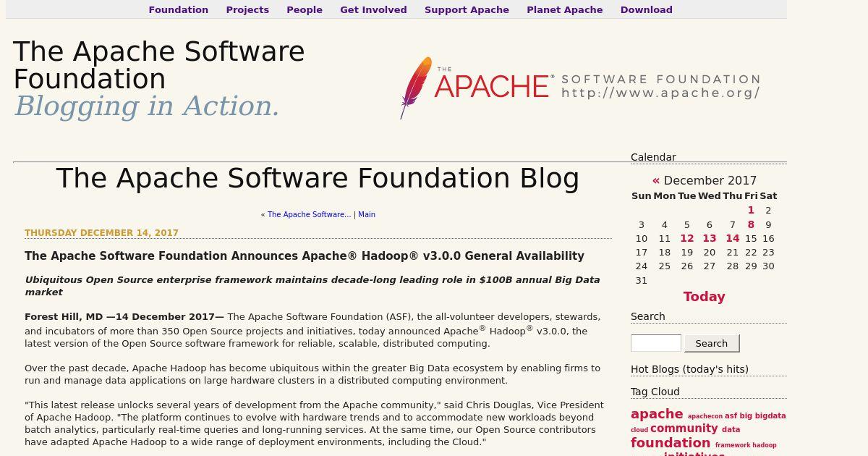Open previous post link 'The Apache Software...'
The height and width of the screenshot is (456, 868).
tap(309, 214)
